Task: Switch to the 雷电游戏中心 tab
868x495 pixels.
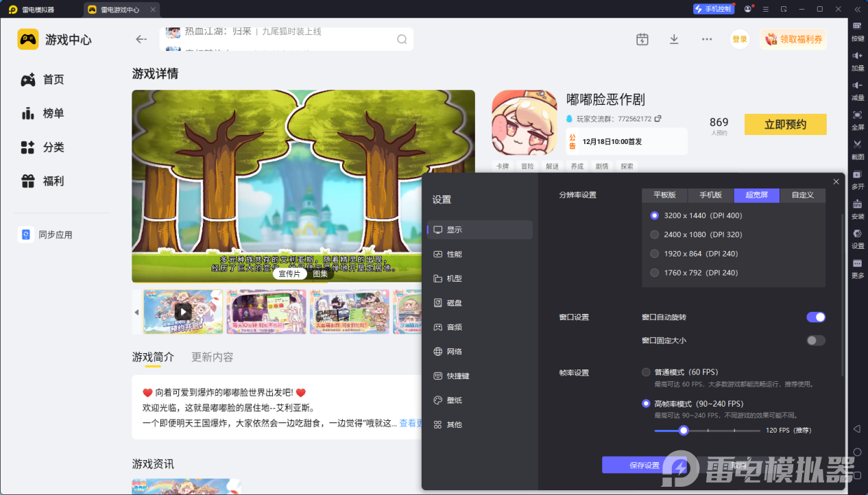Action: click(121, 10)
